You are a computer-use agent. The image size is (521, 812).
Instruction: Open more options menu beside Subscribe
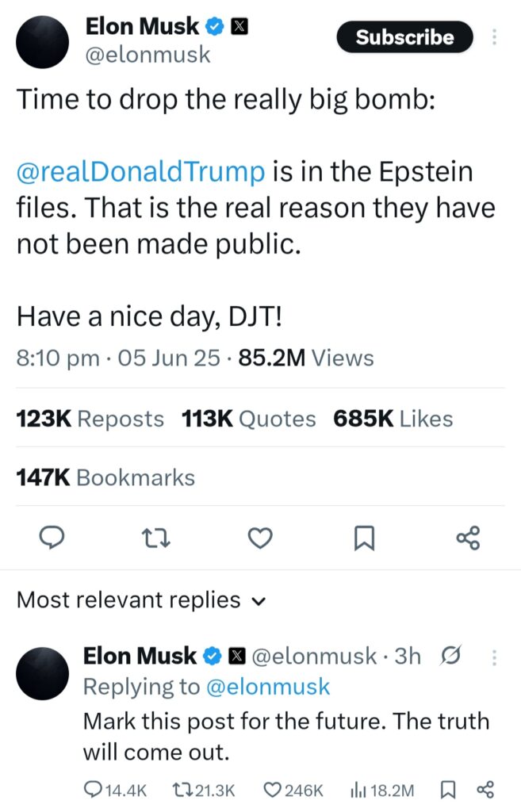pos(494,36)
